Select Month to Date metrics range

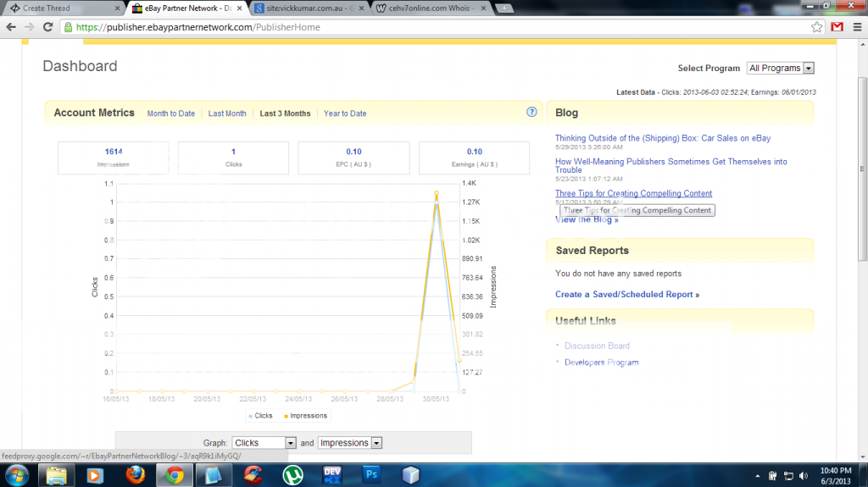171,113
